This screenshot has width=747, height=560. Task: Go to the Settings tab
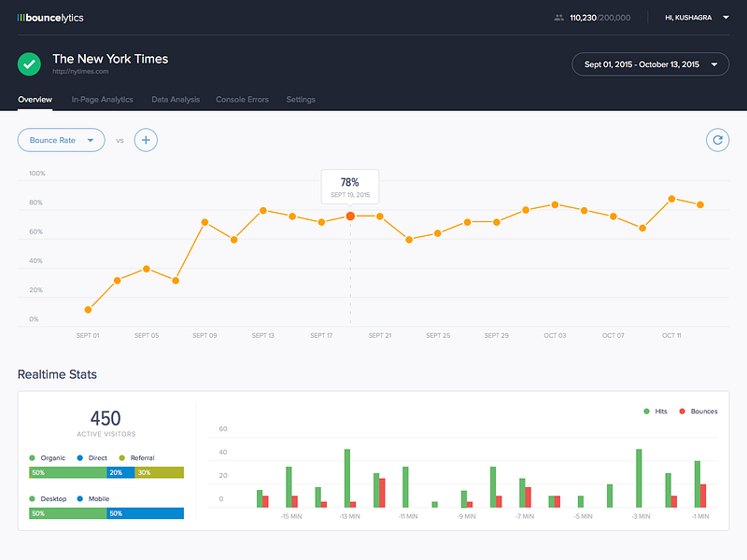click(x=301, y=100)
